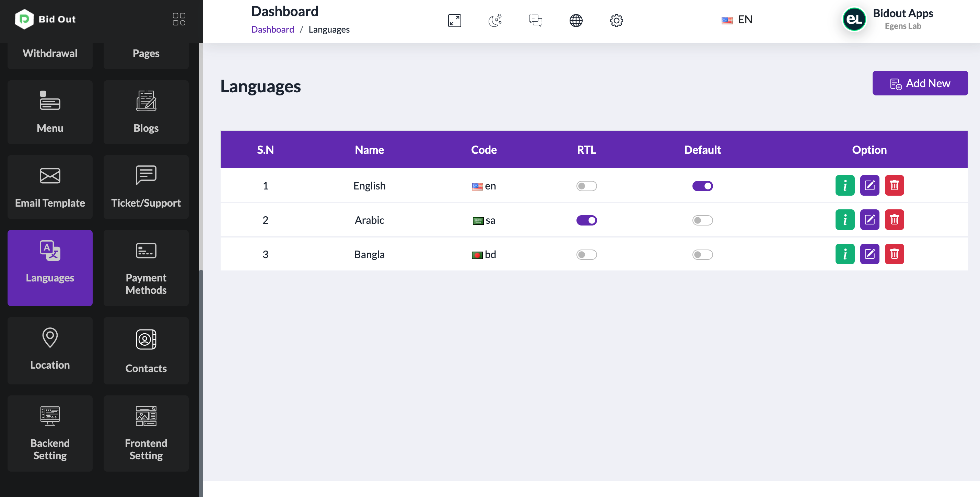Image resolution: width=980 pixels, height=497 pixels.
Task: Disable RTL toggle for Arabic
Action: click(x=586, y=220)
